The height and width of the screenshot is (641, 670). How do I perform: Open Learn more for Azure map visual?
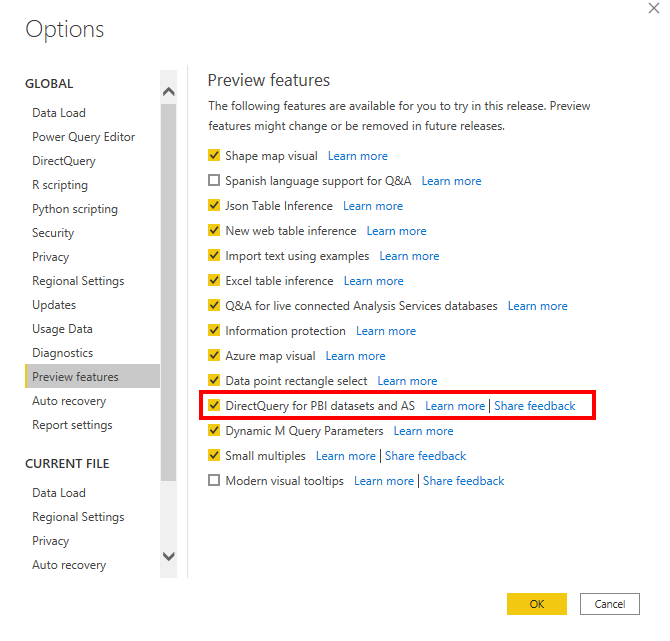tap(355, 356)
